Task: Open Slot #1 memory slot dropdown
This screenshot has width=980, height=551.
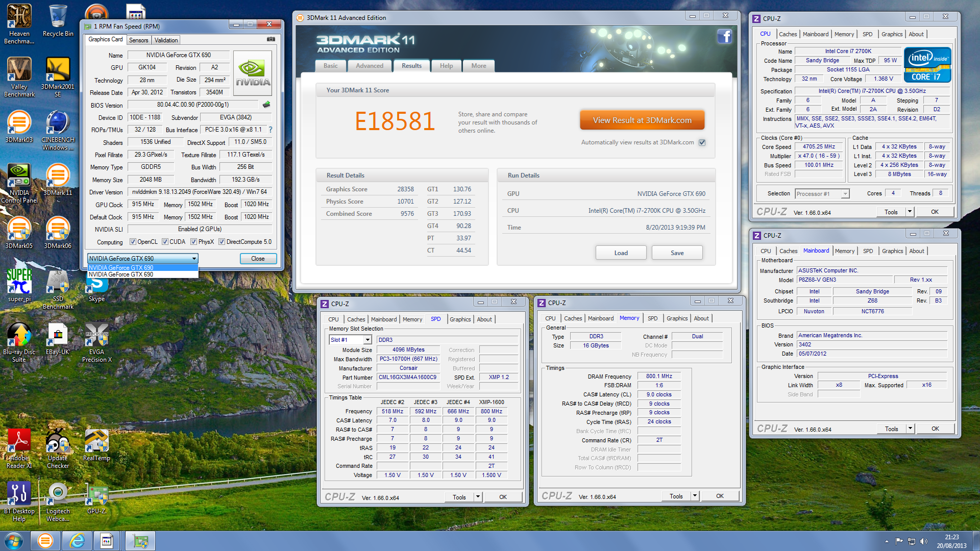Action: [350, 340]
